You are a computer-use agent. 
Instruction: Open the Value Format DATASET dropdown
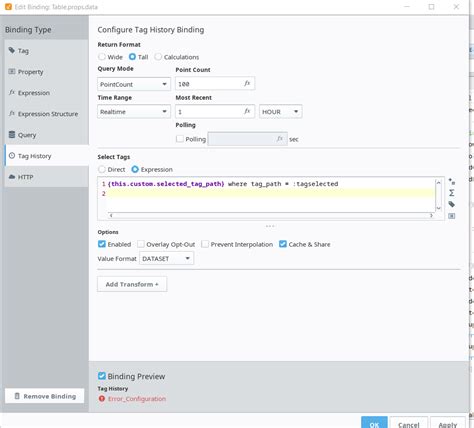pos(166,258)
